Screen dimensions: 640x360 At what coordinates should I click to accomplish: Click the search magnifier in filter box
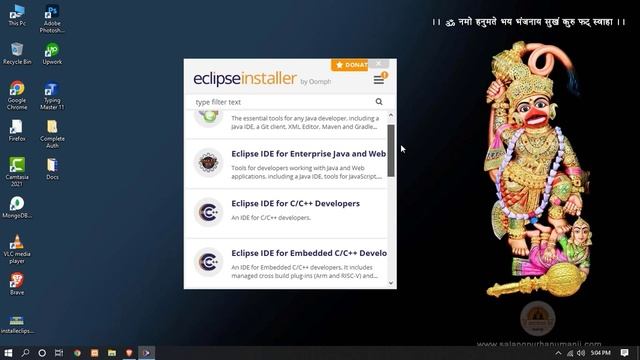pyautogui.click(x=379, y=102)
